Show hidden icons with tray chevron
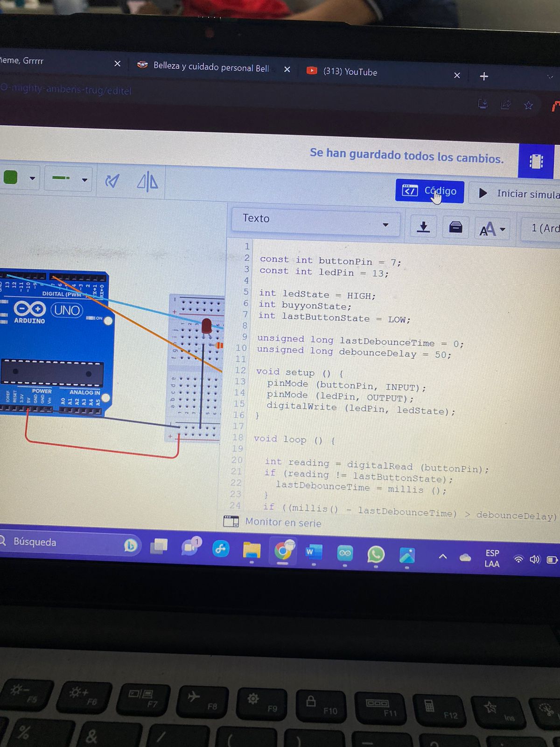 pyautogui.click(x=443, y=557)
